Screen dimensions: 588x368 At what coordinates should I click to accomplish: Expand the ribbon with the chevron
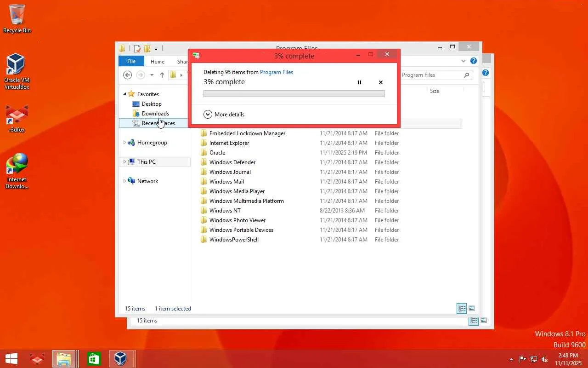click(x=463, y=61)
